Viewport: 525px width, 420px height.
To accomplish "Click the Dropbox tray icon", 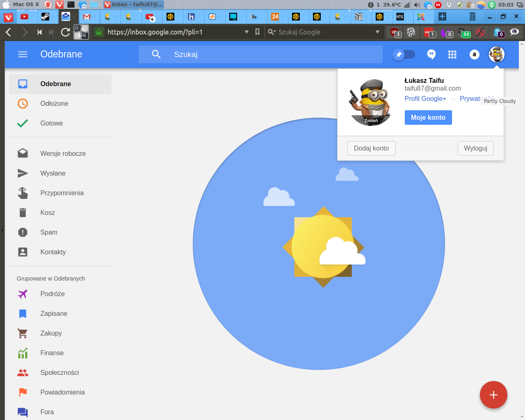I will pos(449,5).
